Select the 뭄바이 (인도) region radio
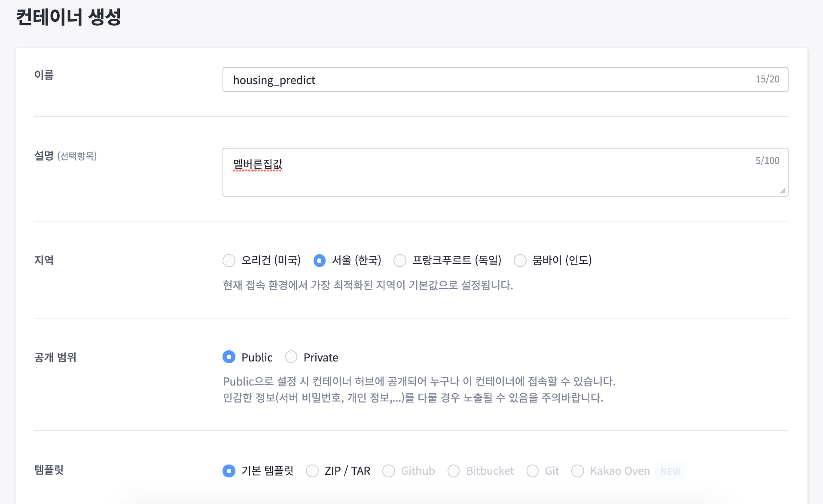The height and width of the screenshot is (504, 823). [520, 261]
